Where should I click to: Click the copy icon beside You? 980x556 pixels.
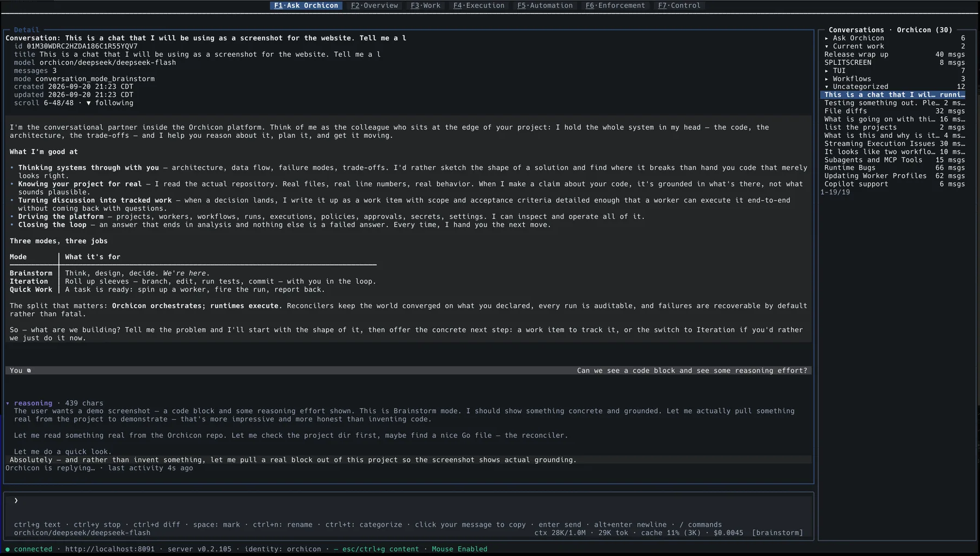tap(29, 371)
